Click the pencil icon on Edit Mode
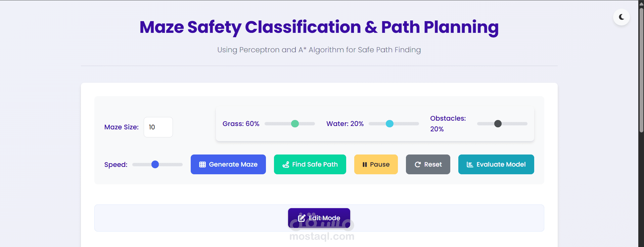The image size is (644, 247). (302, 218)
